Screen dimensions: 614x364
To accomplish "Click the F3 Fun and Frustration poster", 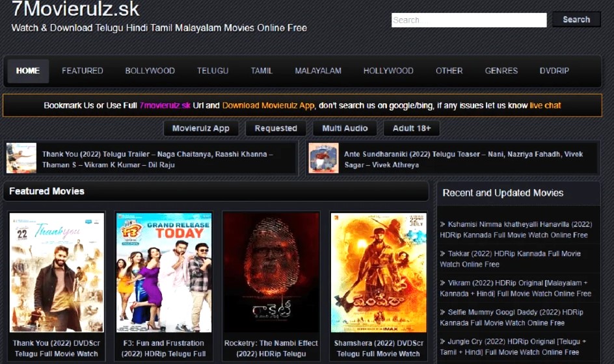I will tap(164, 272).
